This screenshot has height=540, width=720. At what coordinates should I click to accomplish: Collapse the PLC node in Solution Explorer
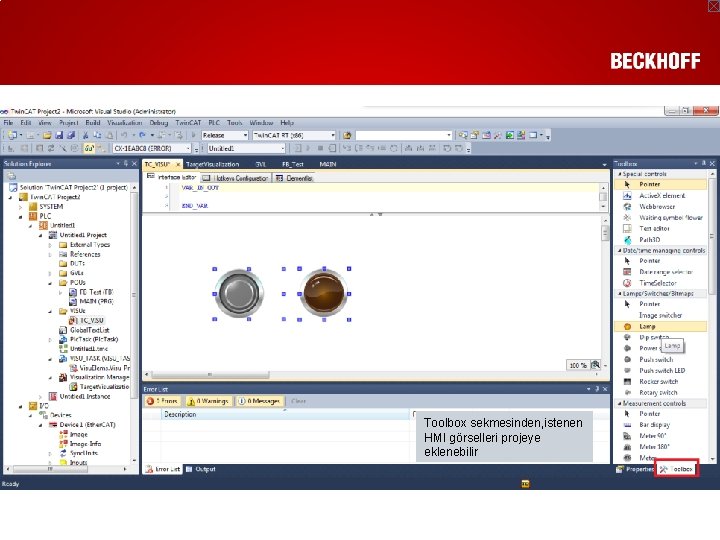pyautogui.click(x=21, y=216)
